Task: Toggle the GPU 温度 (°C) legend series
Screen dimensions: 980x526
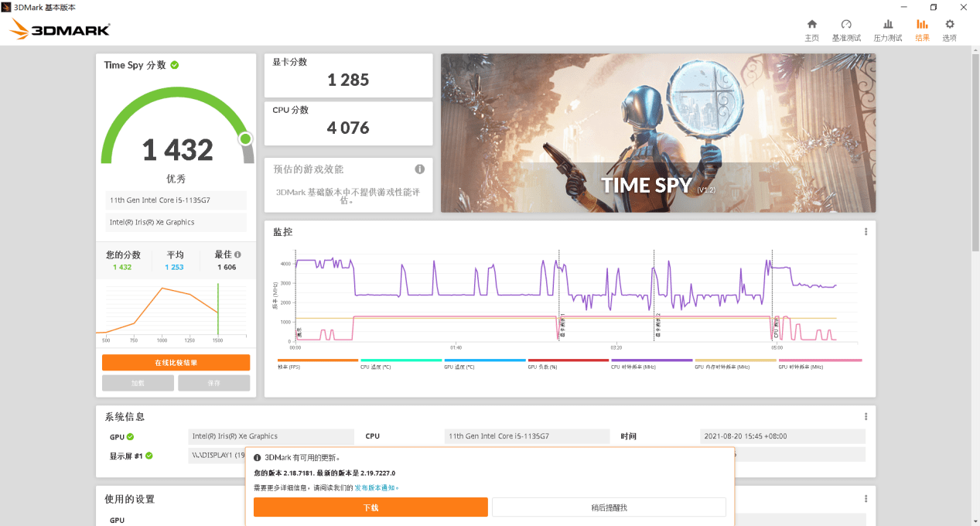Action: [x=485, y=363]
